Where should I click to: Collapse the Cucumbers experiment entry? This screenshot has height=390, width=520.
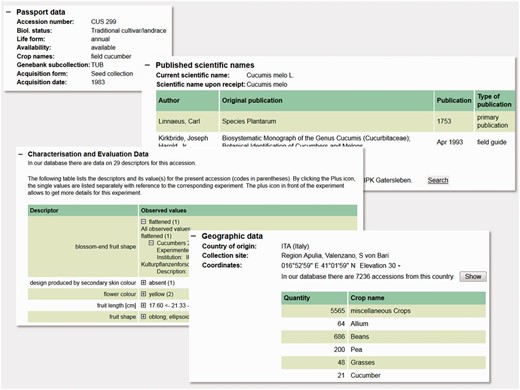tap(151, 243)
